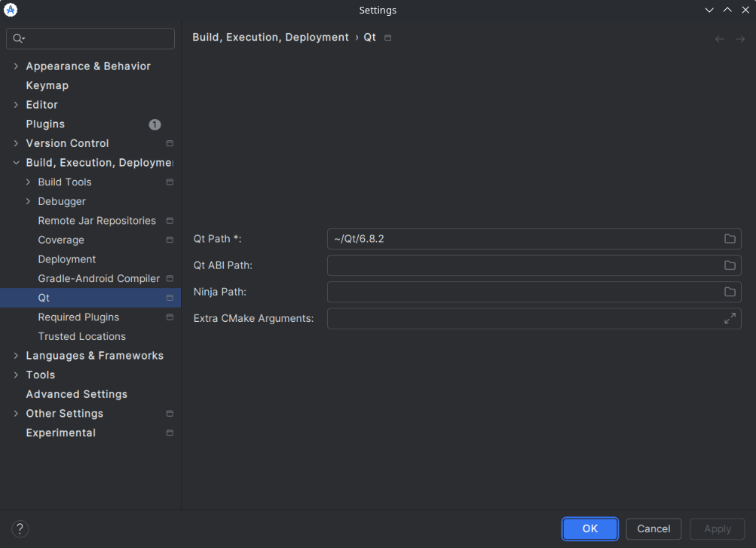Open the Trusted Locations page
Screen dimensions: 756x548
coord(81,337)
